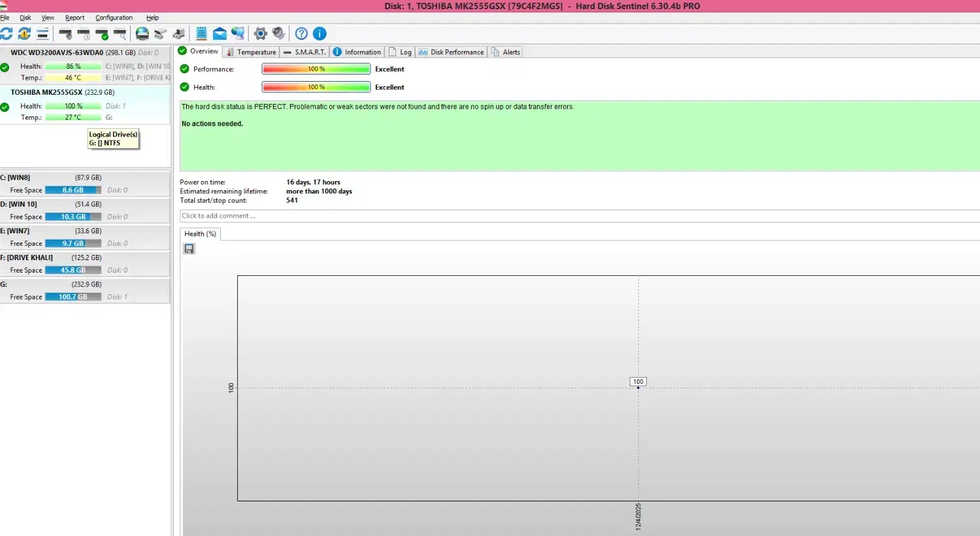
Task: Open help with the question mark icon
Action: (301, 33)
